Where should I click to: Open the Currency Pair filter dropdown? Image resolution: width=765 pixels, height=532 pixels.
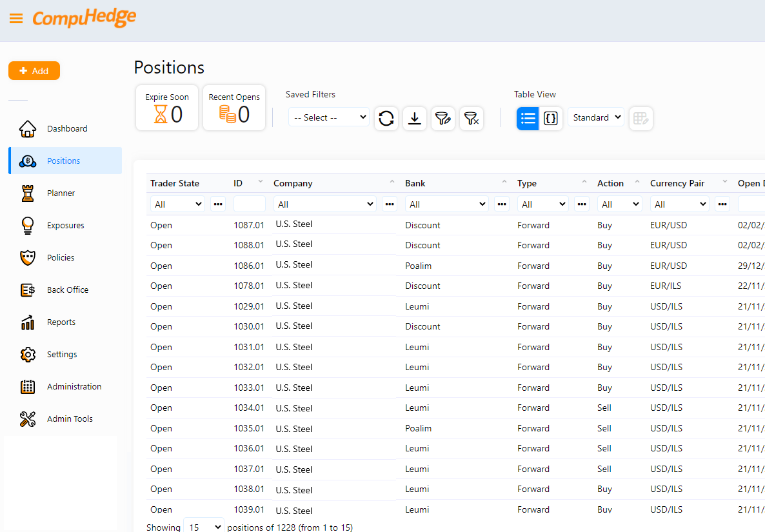click(680, 204)
